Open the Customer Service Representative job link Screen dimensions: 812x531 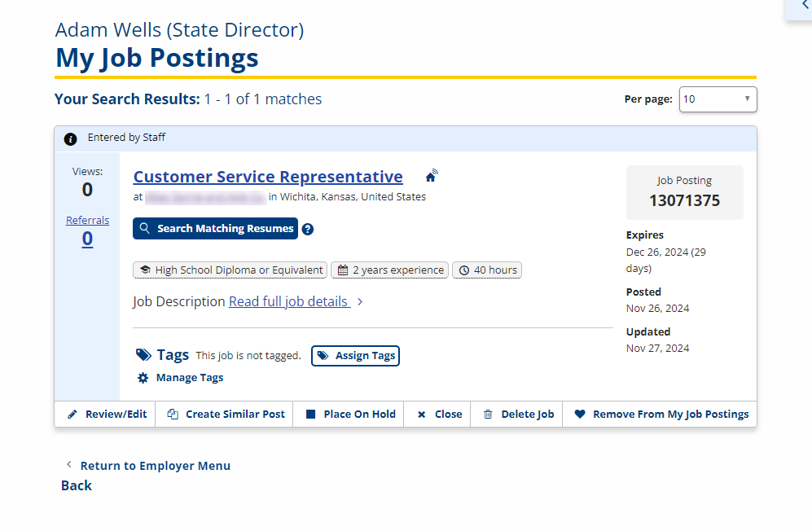click(x=268, y=177)
